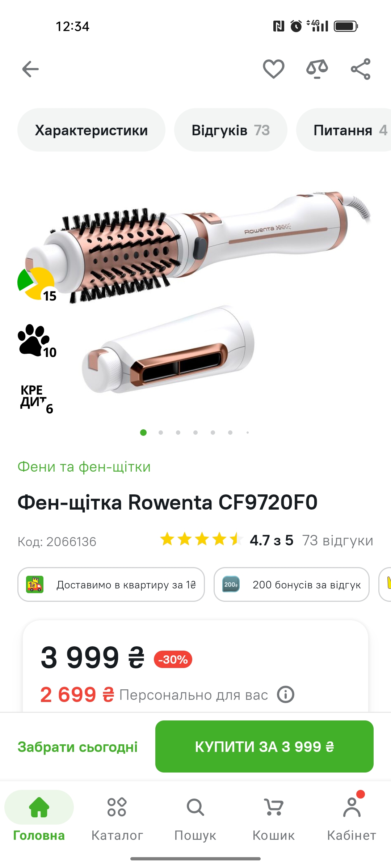Open the Фени та фен-щітки category link
The width and height of the screenshot is (391, 868).
point(84,467)
